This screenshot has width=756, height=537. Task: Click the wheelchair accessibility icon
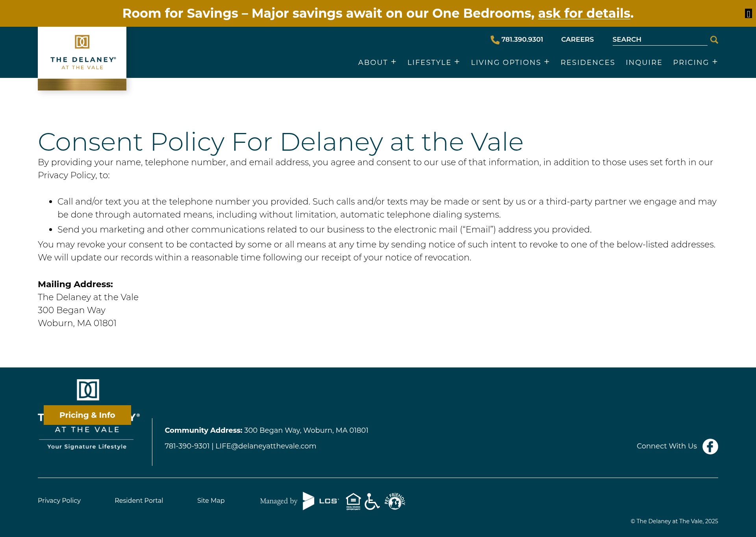coord(372,501)
